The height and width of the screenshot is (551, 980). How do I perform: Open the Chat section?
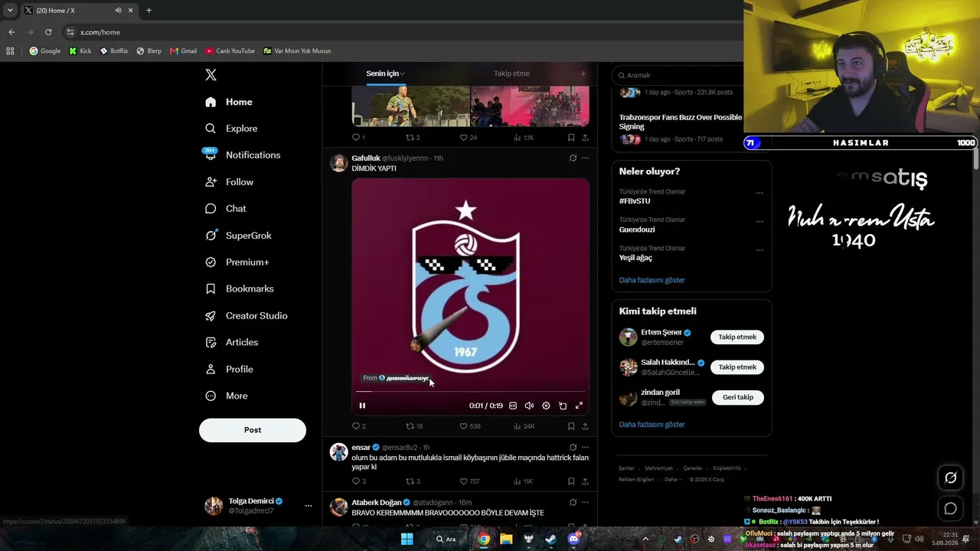coord(225,208)
